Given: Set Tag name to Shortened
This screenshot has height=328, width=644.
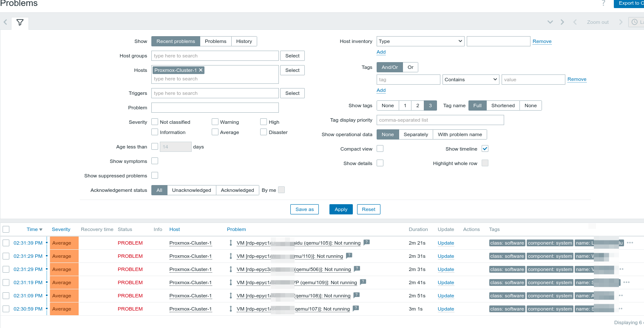Looking at the screenshot, I should point(503,106).
